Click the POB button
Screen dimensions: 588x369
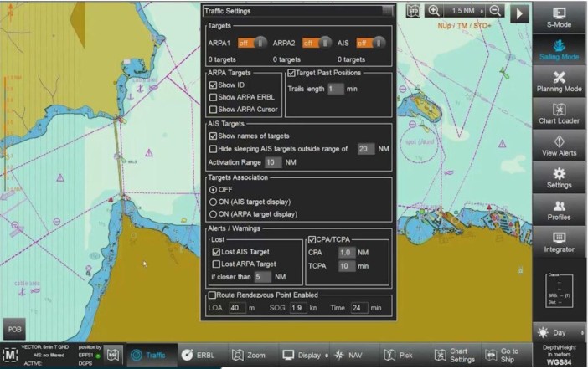click(x=14, y=330)
